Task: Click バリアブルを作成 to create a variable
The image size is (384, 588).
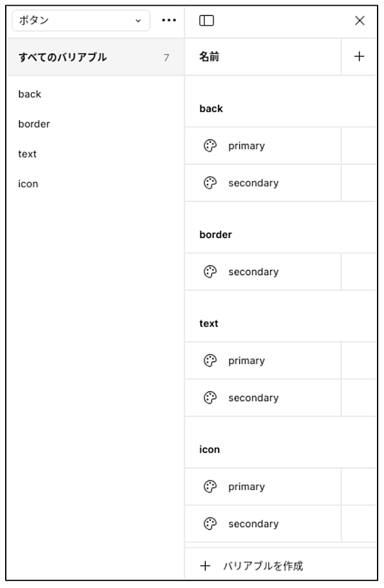Action: 262,566
